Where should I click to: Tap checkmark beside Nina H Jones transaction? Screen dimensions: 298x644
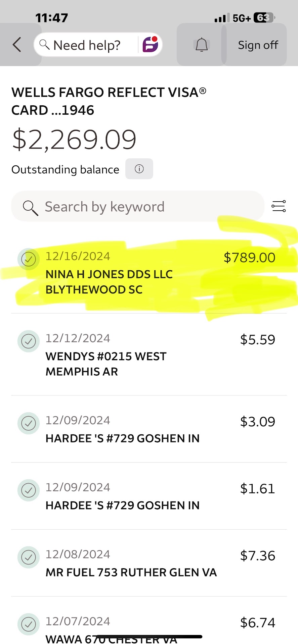click(29, 259)
